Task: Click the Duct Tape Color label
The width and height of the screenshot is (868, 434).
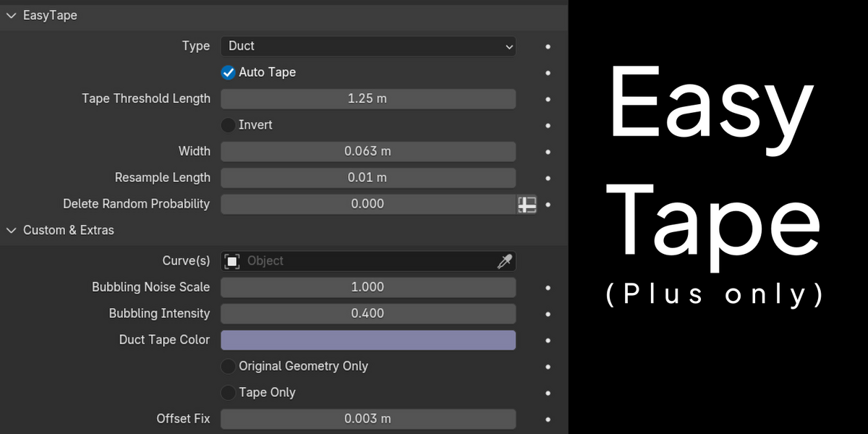Action: coord(164,340)
